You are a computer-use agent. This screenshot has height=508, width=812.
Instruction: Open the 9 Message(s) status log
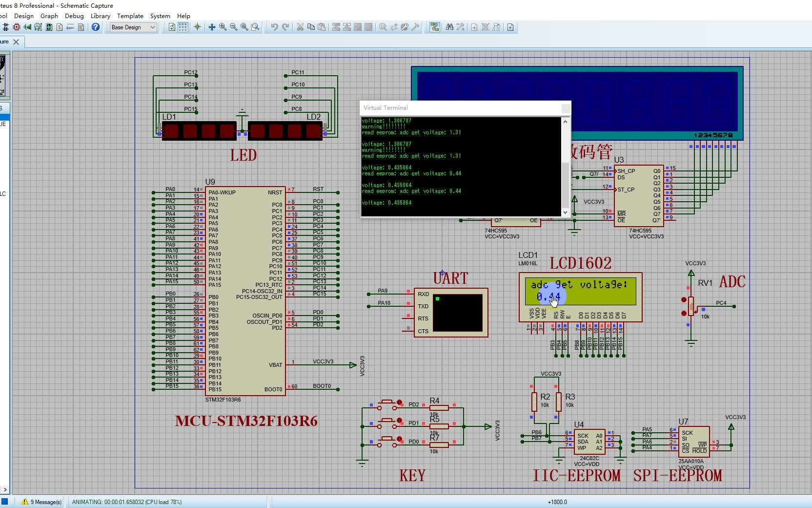(x=42, y=502)
